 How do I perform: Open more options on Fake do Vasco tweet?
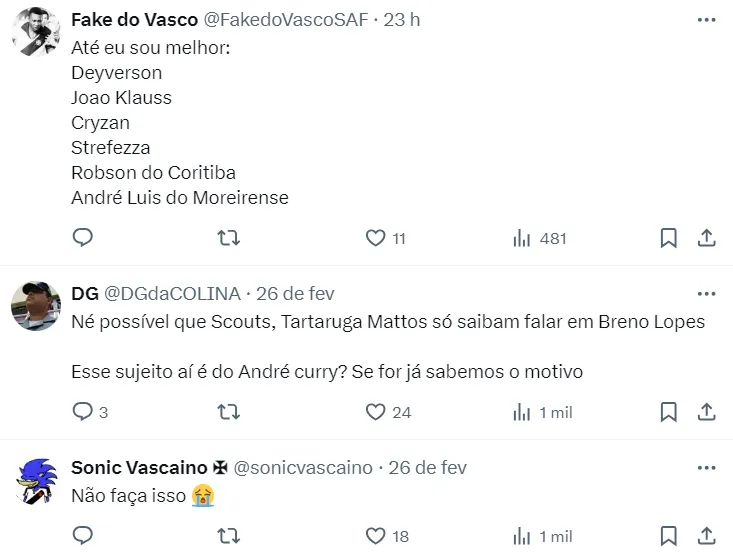coord(706,20)
